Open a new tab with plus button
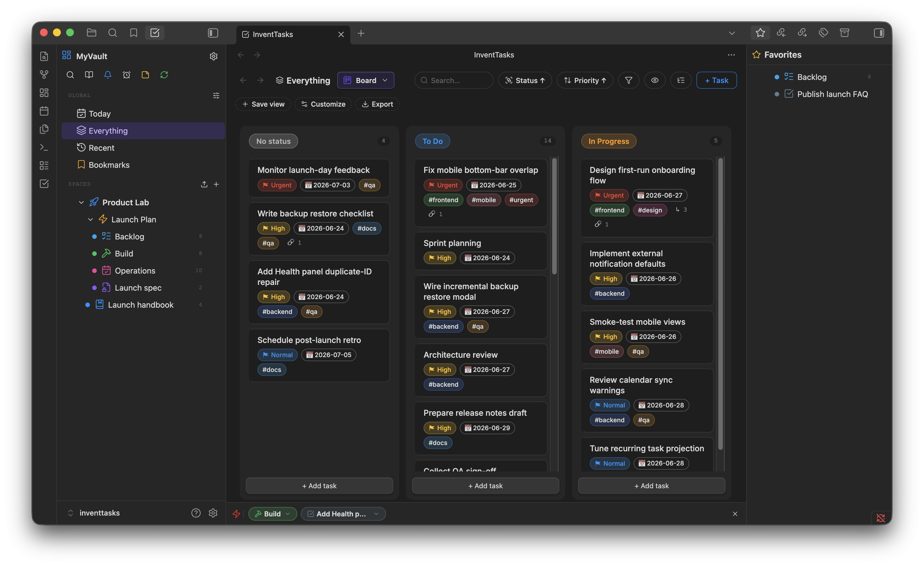 click(x=361, y=33)
